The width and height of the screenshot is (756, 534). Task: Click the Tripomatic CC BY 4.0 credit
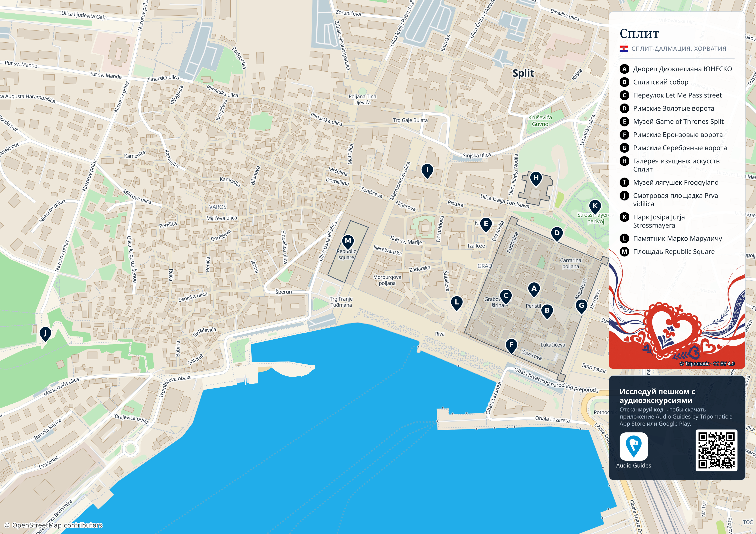pos(707,364)
